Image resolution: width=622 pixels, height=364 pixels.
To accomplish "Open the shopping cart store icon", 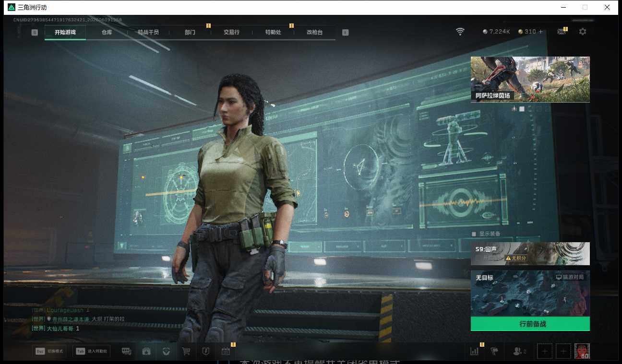I will pyautogui.click(x=186, y=352).
